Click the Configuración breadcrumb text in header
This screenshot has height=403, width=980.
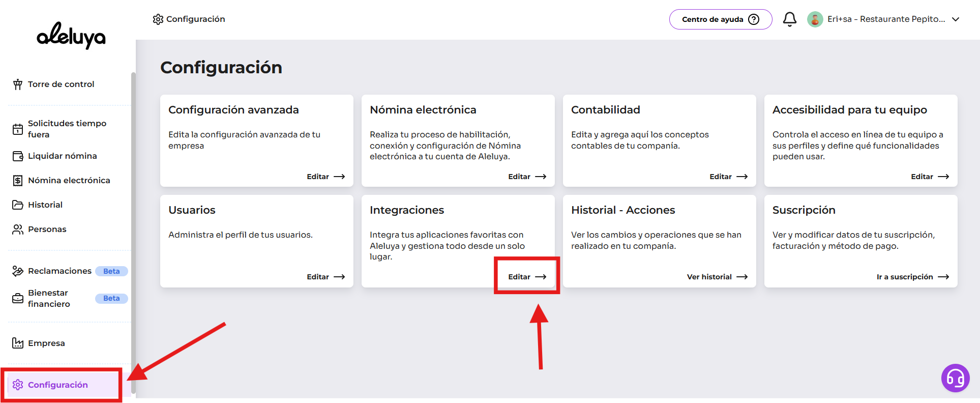tap(196, 19)
